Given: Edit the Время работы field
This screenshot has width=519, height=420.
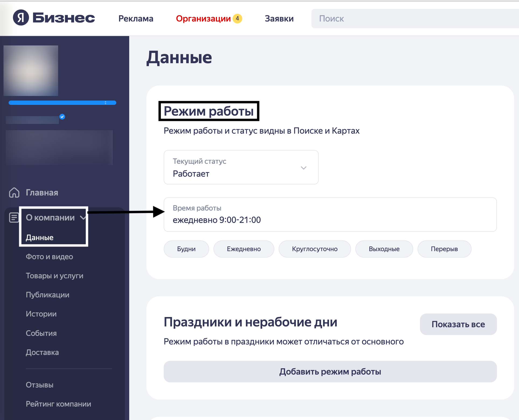Looking at the screenshot, I should (x=330, y=215).
